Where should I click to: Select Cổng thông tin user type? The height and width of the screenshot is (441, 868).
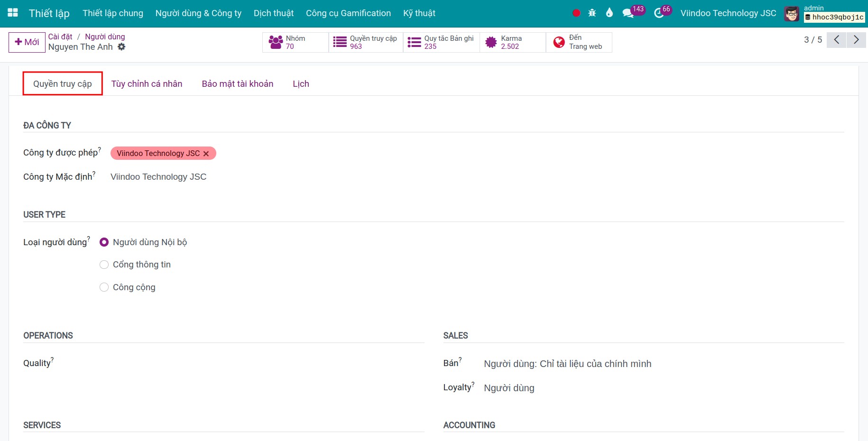pyautogui.click(x=104, y=265)
